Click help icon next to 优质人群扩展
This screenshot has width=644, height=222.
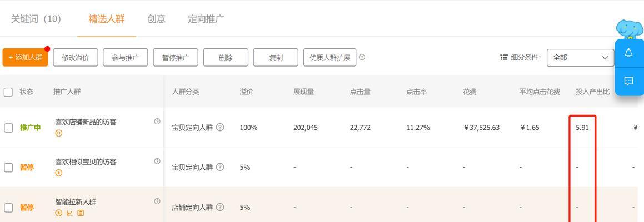362,57
